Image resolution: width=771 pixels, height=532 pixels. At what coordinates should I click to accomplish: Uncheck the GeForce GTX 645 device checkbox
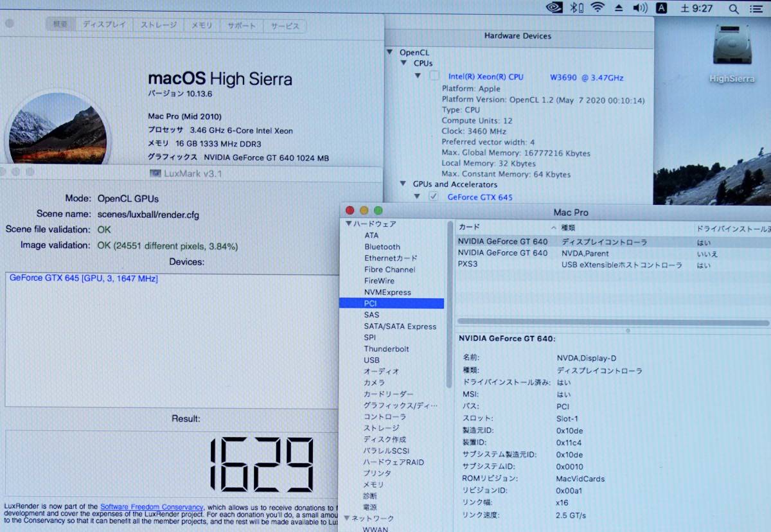(432, 197)
